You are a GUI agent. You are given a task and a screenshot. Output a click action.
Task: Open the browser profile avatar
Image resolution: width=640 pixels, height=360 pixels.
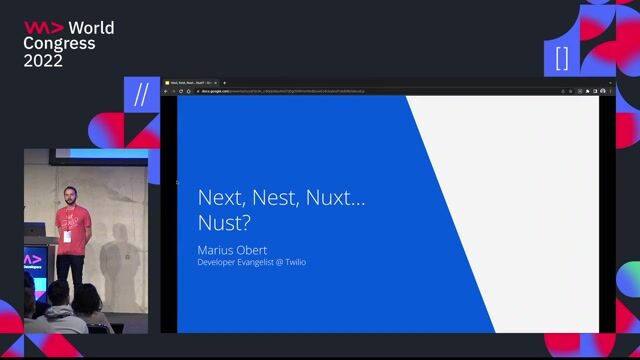pos(603,91)
